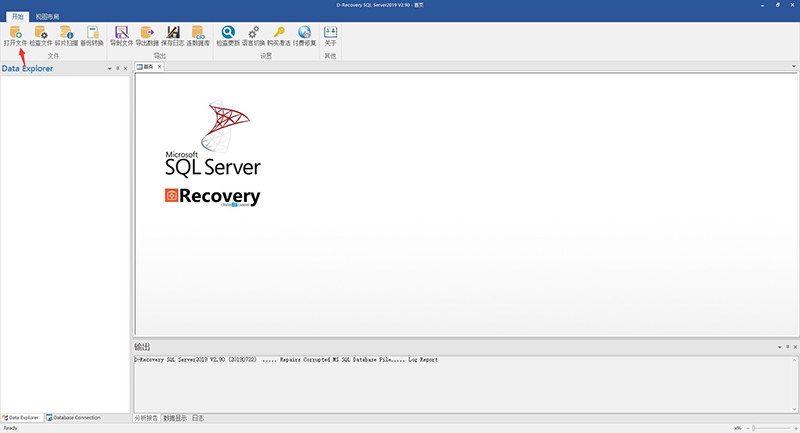800x433 pixels.
Task: Close the Data Explorer panel
Action: [126, 68]
